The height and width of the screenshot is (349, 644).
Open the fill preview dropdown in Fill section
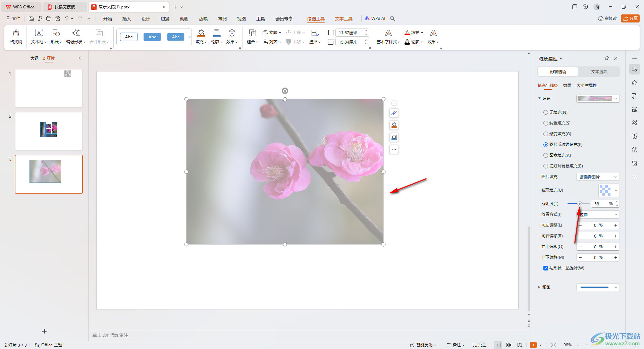tap(598, 99)
